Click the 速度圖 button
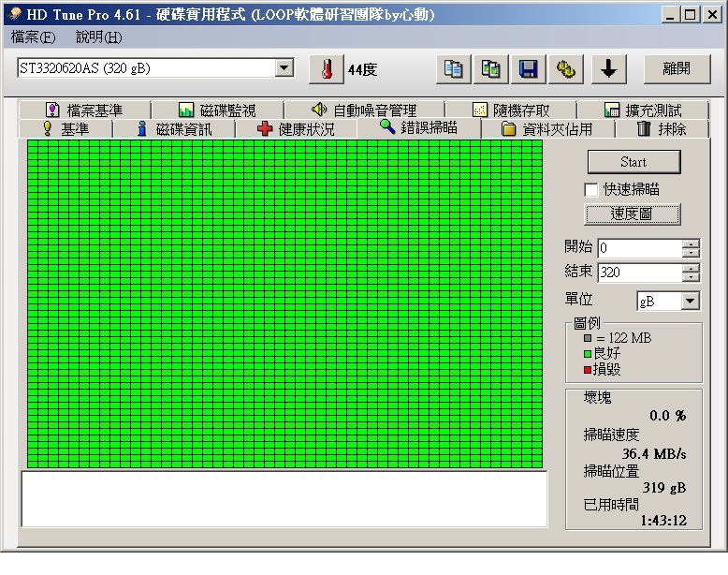The image size is (728, 575). pyautogui.click(x=632, y=214)
